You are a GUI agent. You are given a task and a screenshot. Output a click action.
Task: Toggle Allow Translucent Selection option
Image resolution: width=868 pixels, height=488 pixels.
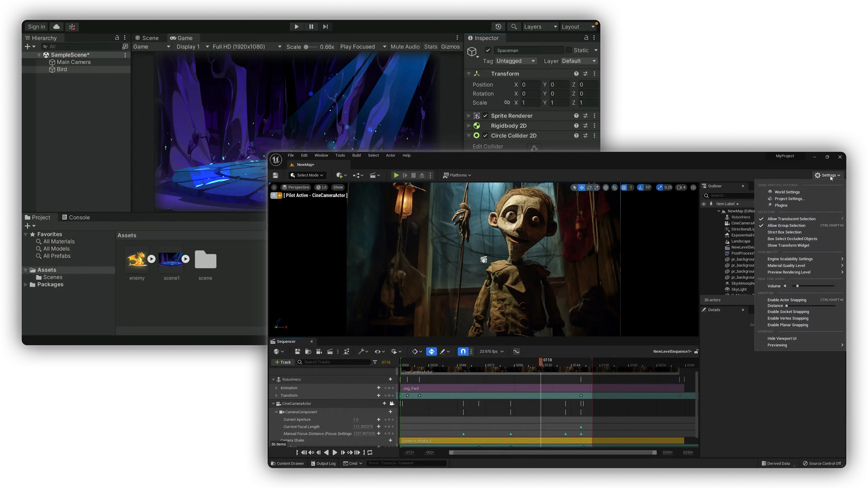[x=791, y=219]
